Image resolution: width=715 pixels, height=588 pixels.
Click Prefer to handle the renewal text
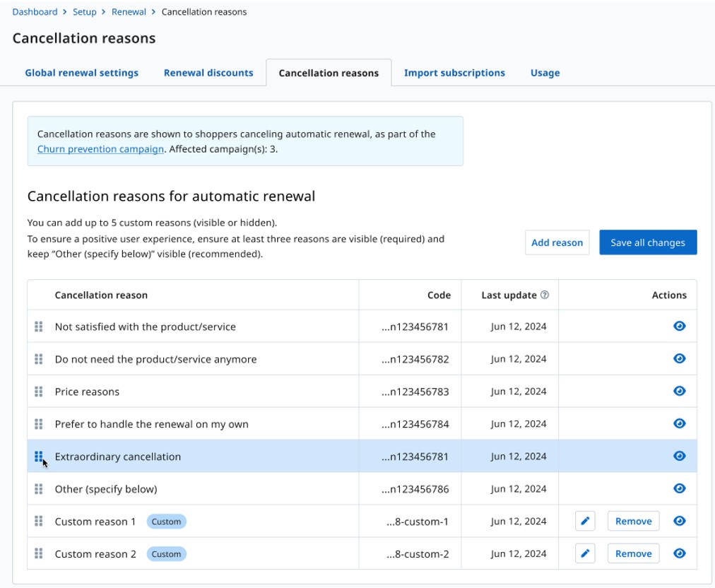click(x=151, y=424)
